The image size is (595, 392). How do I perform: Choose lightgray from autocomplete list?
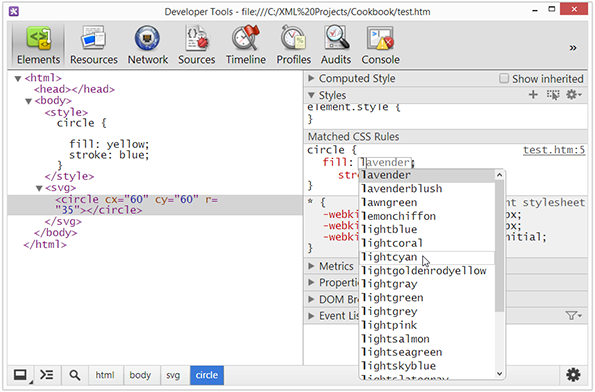pyautogui.click(x=427, y=284)
